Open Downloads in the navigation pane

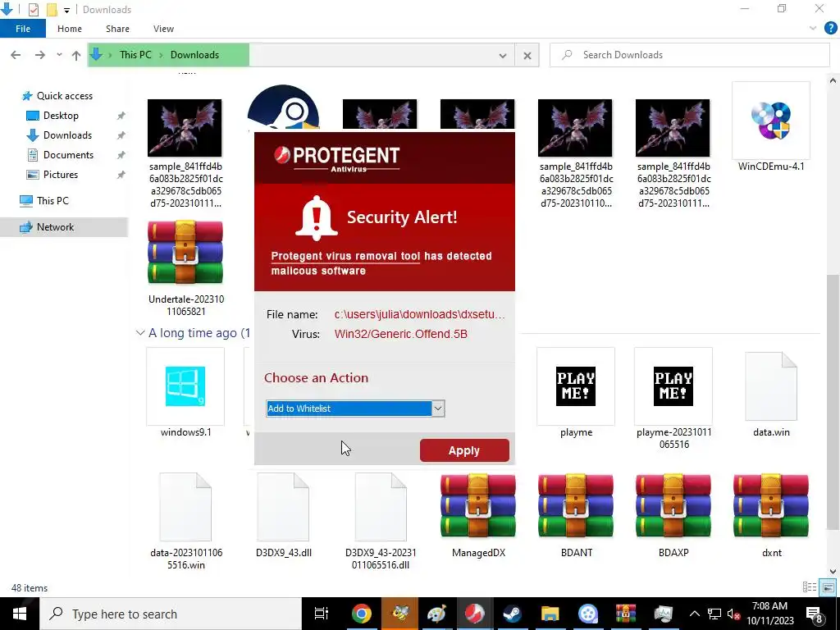click(67, 135)
